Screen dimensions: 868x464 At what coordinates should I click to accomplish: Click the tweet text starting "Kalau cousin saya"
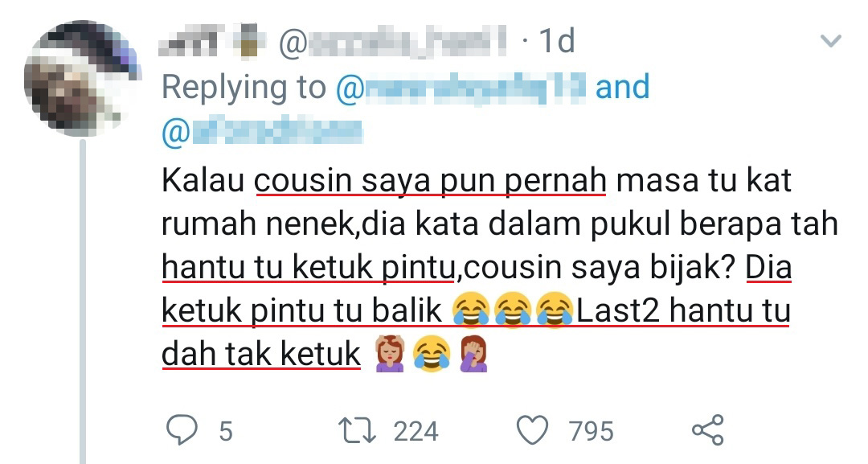click(x=500, y=268)
